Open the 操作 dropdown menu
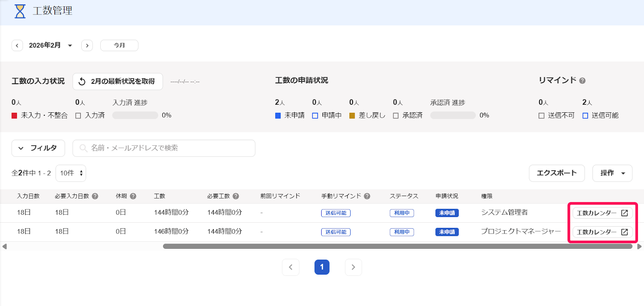Viewport: 644px width, 306px height. (612, 173)
